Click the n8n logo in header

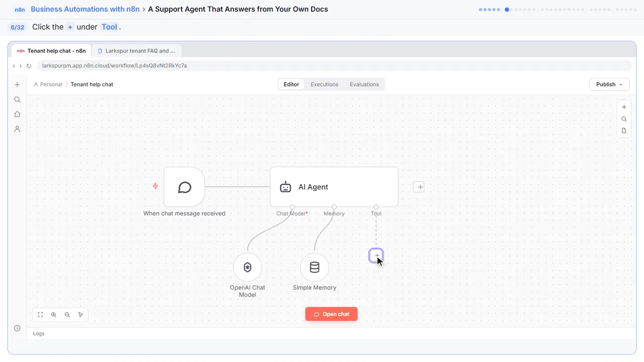pyautogui.click(x=21, y=10)
